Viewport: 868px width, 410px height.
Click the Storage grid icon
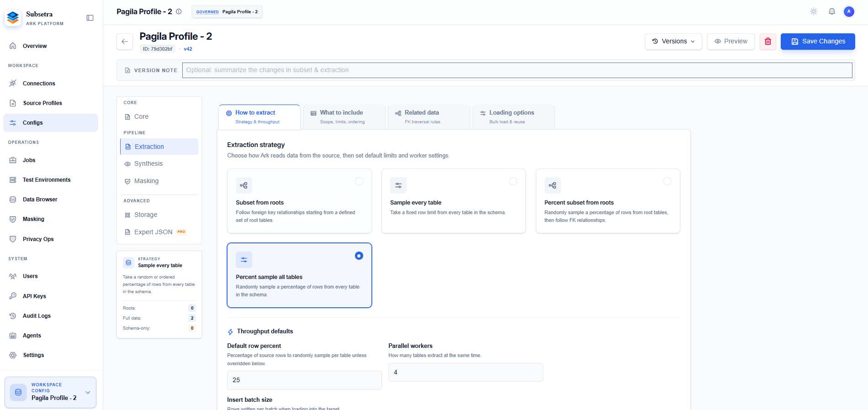[127, 215]
